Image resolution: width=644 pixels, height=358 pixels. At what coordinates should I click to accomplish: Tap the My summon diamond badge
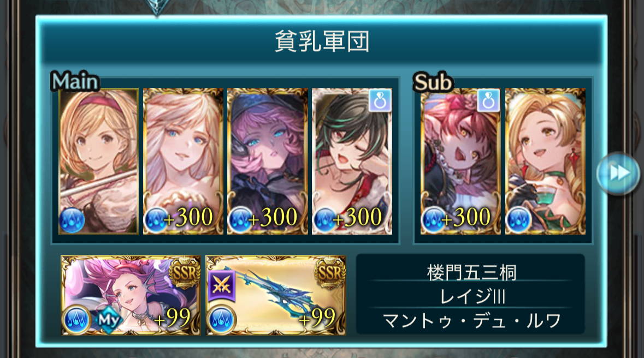[109, 319]
